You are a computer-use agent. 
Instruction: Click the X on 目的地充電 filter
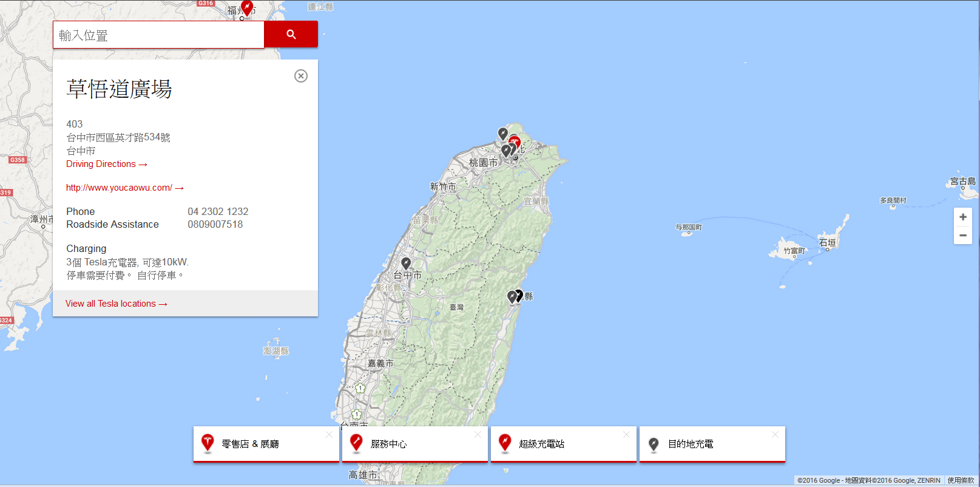pos(775,434)
